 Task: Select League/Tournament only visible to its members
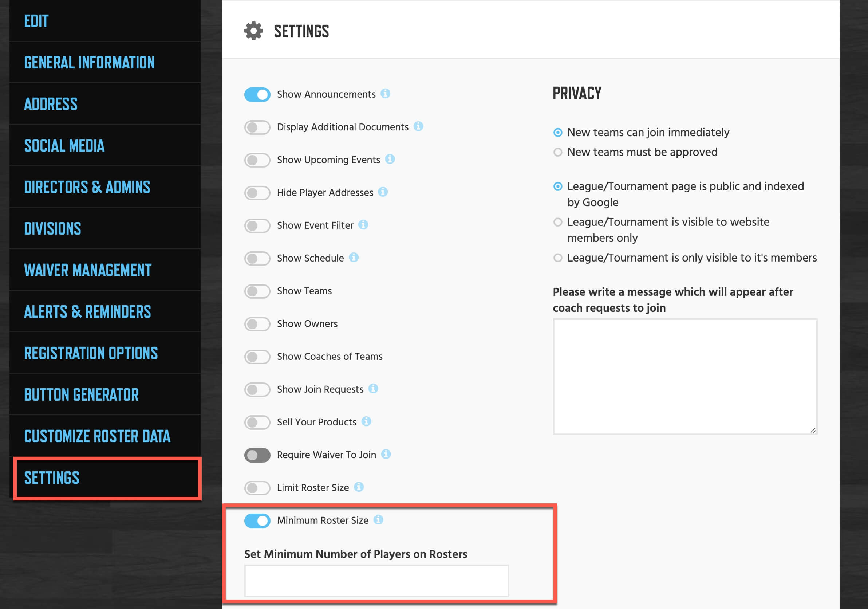pyautogui.click(x=558, y=258)
